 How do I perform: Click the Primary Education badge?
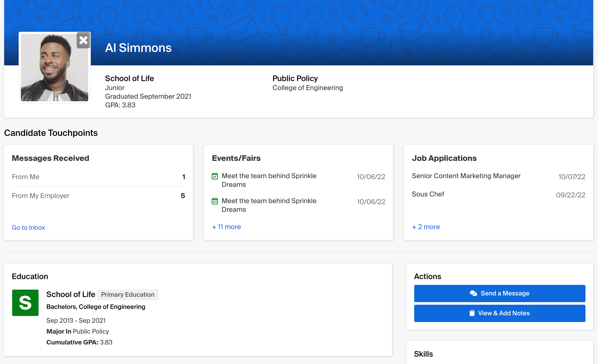click(x=127, y=294)
